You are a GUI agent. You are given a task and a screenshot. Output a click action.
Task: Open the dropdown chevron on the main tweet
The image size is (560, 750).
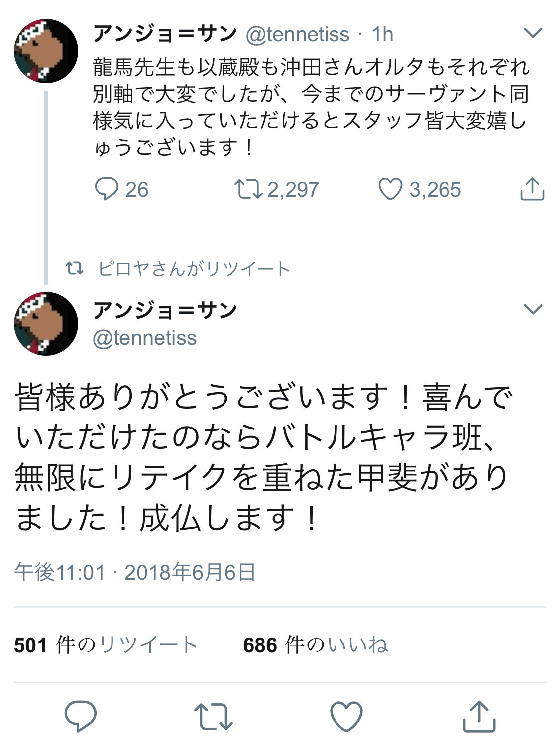coord(533,309)
